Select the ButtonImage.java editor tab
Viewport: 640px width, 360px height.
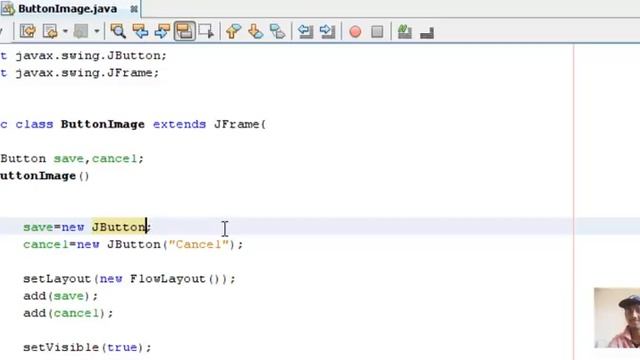coord(70,9)
